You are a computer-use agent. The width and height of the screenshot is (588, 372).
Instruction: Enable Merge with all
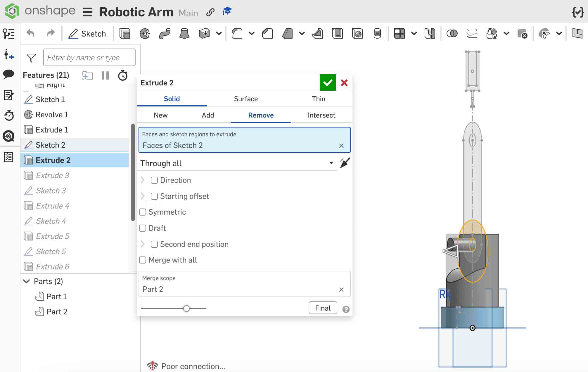(x=142, y=260)
